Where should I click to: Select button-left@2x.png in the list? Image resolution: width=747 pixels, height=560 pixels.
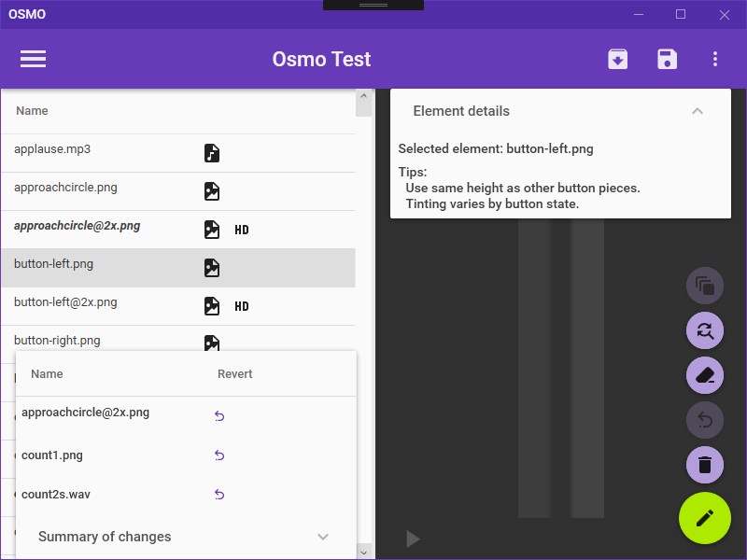[x=65, y=302]
